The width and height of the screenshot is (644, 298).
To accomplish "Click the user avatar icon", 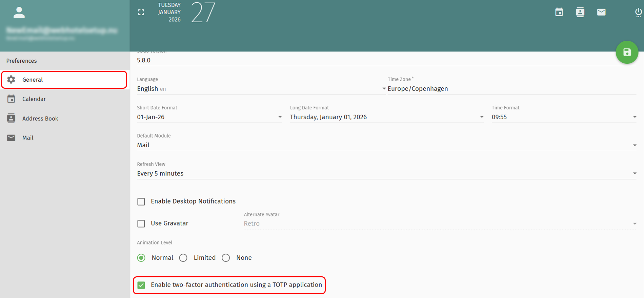I will (x=19, y=13).
